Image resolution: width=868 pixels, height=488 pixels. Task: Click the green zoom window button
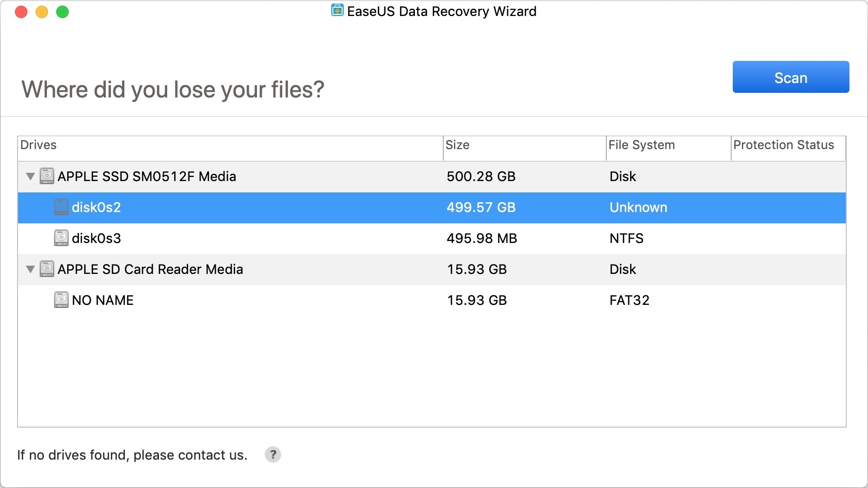coord(62,12)
